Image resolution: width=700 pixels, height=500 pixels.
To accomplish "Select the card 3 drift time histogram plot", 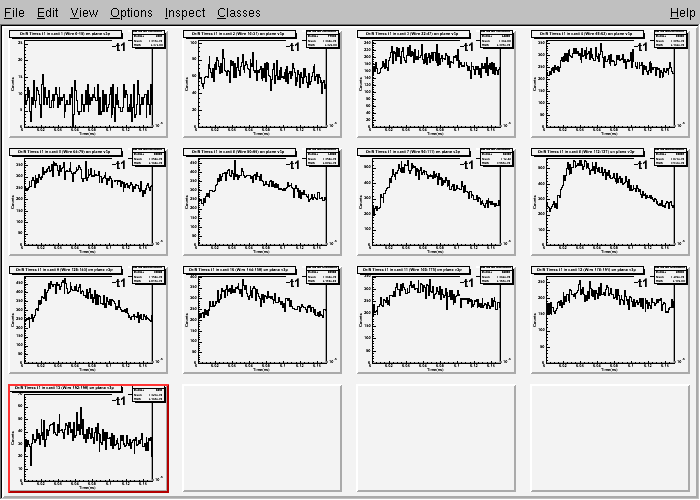I will click(437, 84).
